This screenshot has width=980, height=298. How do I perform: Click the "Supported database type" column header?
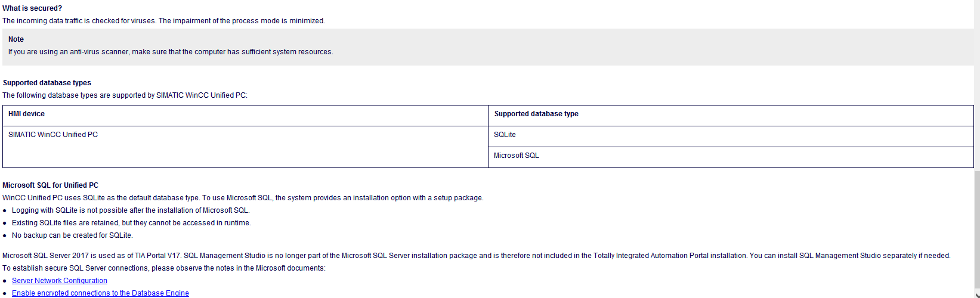pyautogui.click(x=536, y=114)
